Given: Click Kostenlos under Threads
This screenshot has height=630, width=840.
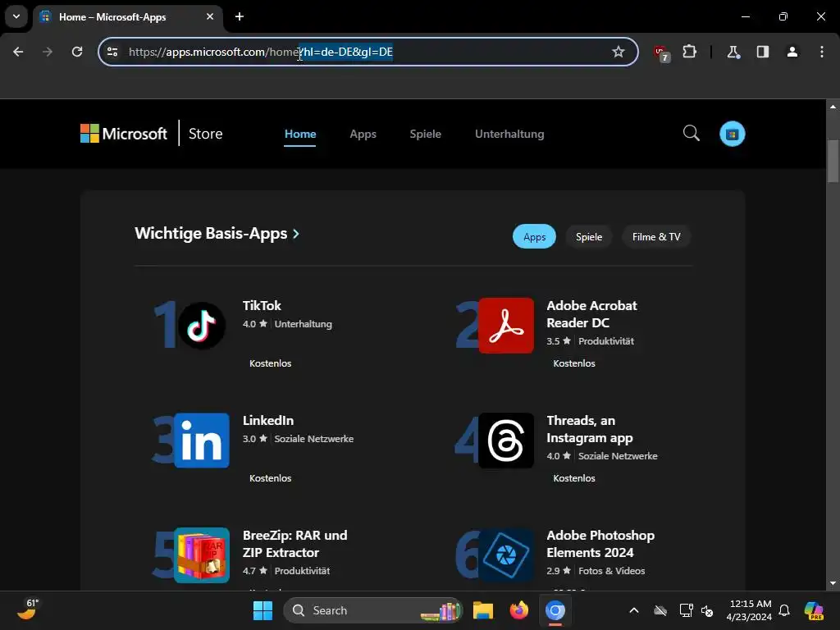Looking at the screenshot, I should coord(573,478).
